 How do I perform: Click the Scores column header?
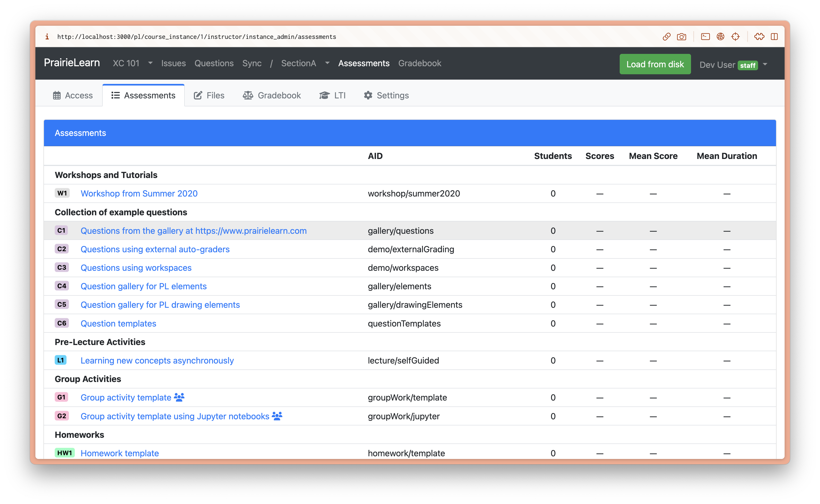point(600,156)
